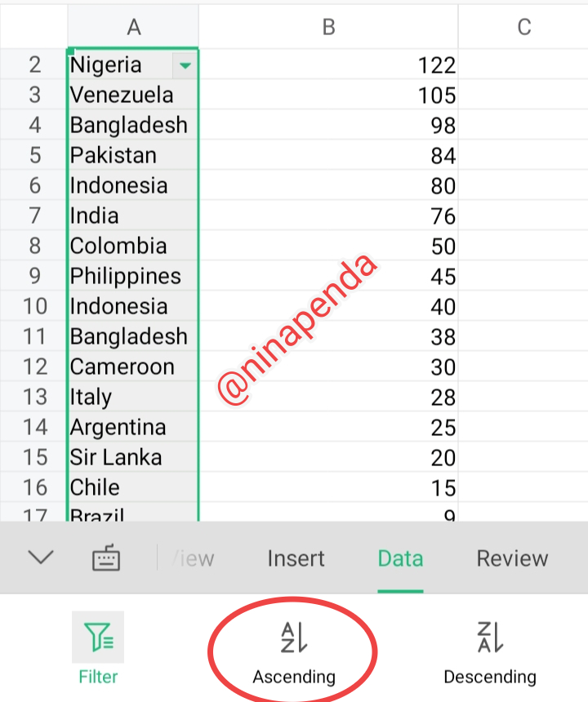
Task: Select row 12 header
Action: click(x=34, y=367)
